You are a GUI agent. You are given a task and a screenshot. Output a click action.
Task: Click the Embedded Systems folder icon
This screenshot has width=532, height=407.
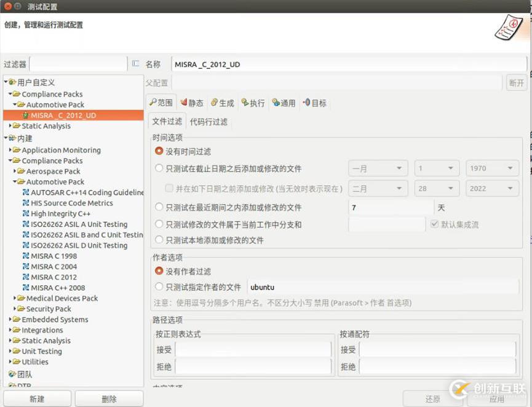click(17, 319)
